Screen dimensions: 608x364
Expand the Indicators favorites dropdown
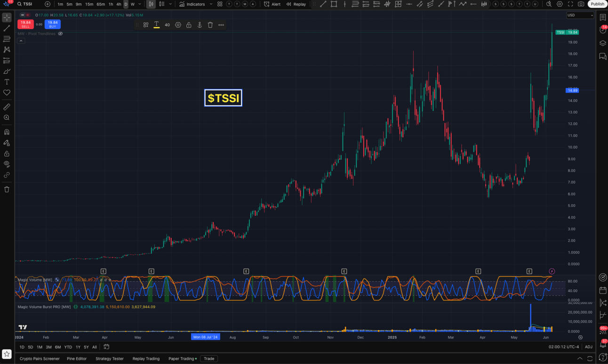click(211, 4)
